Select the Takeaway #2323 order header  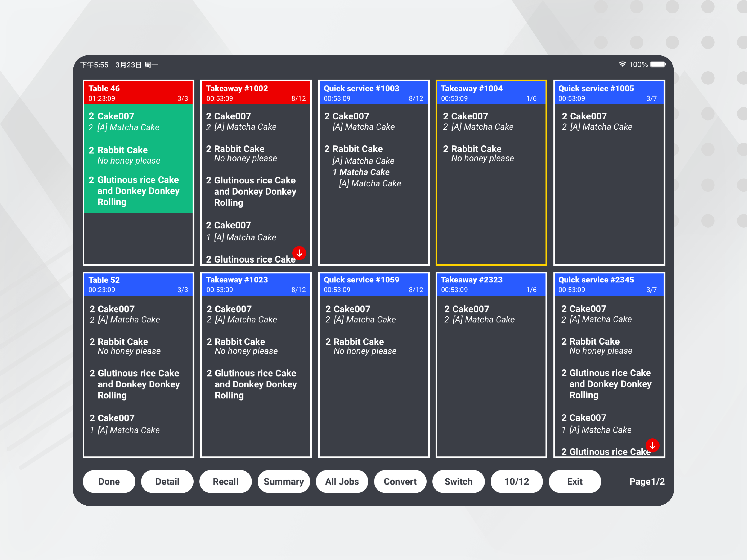click(x=491, y=284)
